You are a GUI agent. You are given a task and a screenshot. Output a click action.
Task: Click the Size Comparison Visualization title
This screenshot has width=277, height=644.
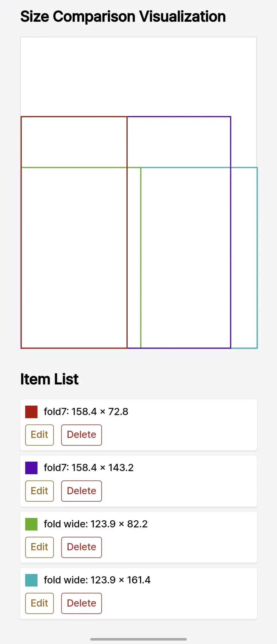click(x=123, y=17)
